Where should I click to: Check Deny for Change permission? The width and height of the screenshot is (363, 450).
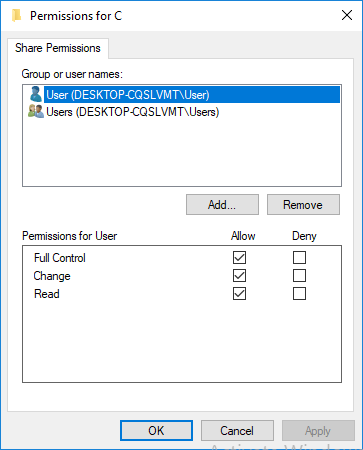[299, 276]
